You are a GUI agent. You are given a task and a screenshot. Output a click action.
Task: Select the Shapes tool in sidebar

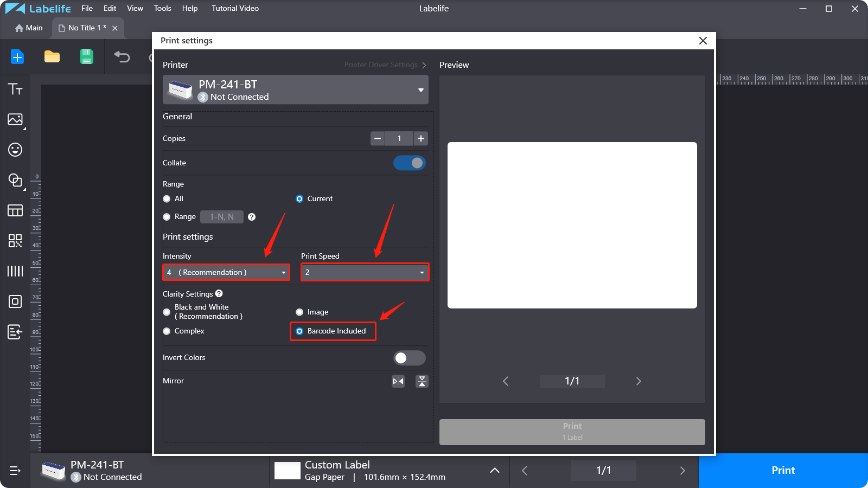tap(15, 180)
